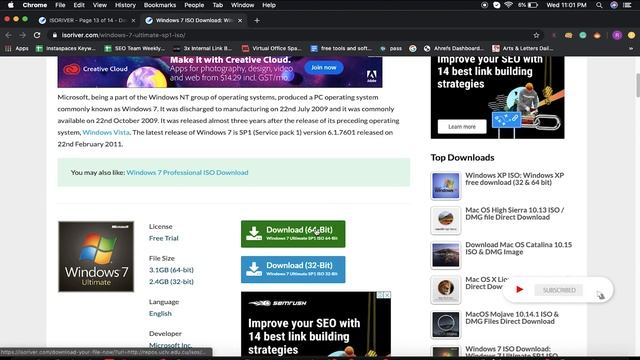
Task: Open the Mac OS High Sierra 10.13 link
Action: [515, 213]
